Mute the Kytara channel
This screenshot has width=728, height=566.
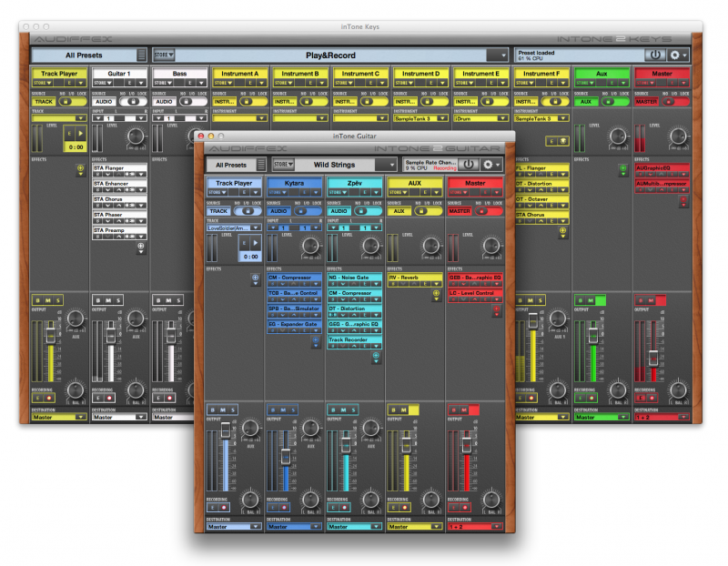pyautogui.click(x=283, y=410)
